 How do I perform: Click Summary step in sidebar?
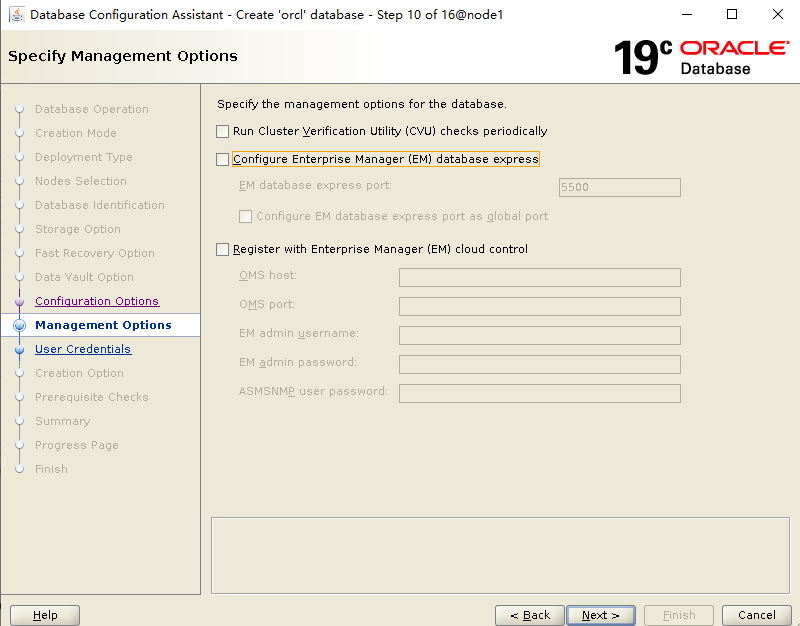tap(62, 421)
